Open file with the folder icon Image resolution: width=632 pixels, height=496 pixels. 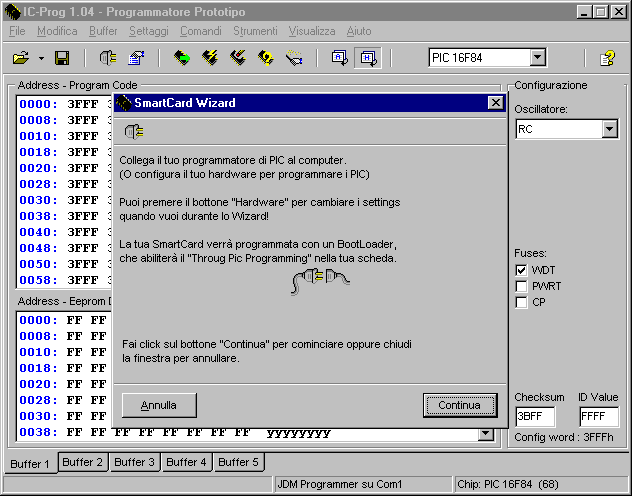pyautogui.click(x=21, y=58)
